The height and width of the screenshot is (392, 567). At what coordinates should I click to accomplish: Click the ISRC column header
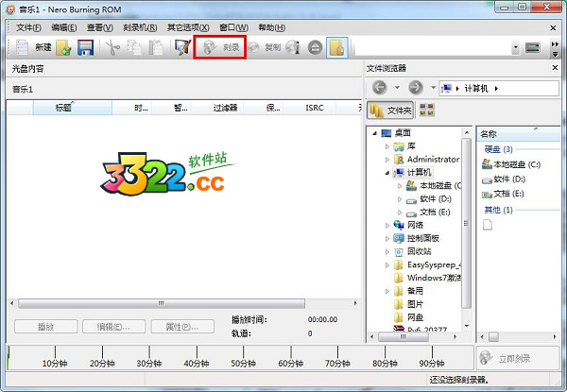[x=310, y=108]
